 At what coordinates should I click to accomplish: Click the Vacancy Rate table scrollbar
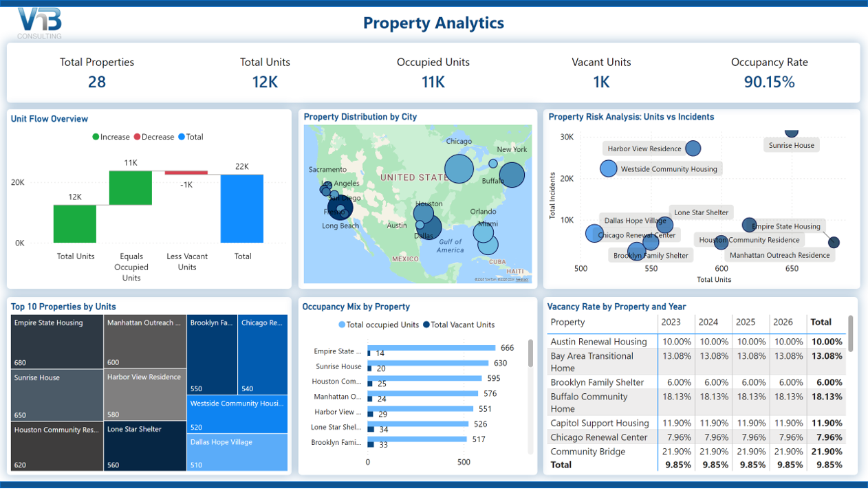click(851, 333)
